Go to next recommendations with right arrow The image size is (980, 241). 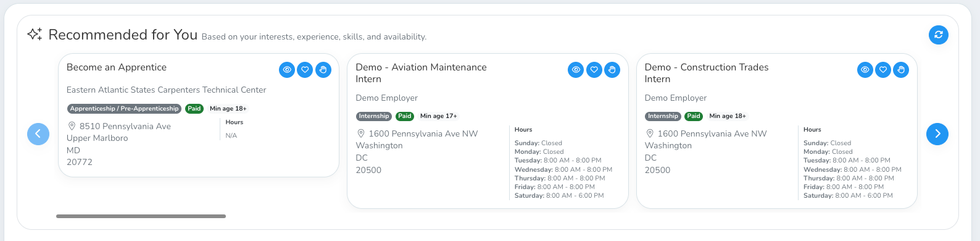(937, 133)
